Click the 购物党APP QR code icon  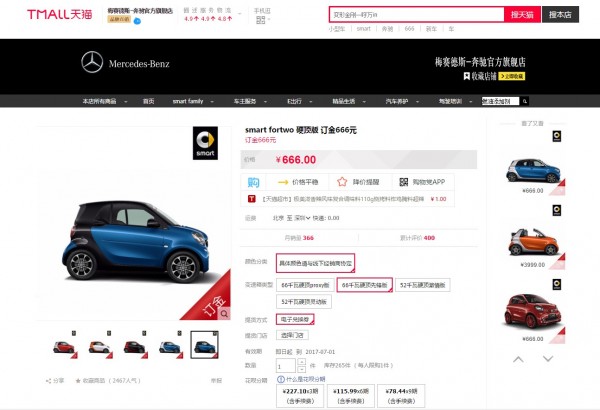(404, 182)
